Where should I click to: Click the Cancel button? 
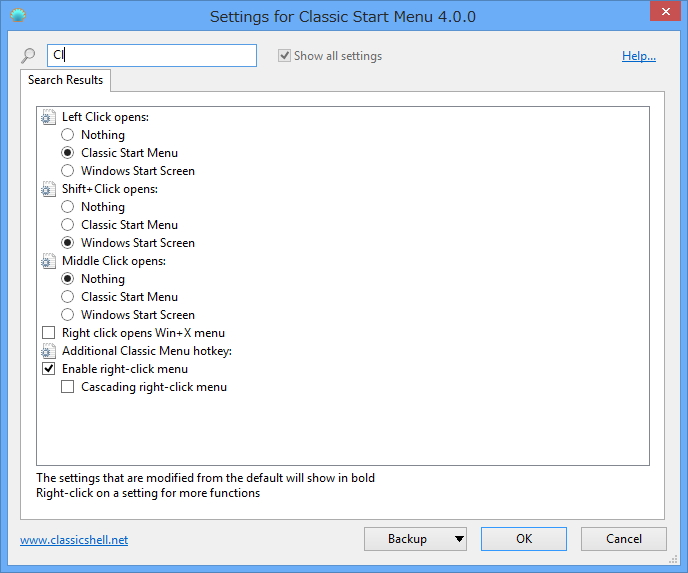[x=624, y=539]
